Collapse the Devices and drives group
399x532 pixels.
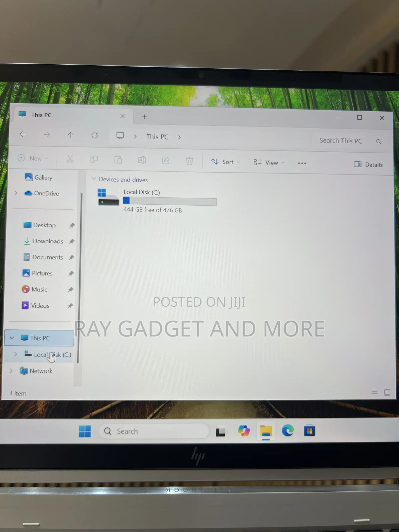94,179
